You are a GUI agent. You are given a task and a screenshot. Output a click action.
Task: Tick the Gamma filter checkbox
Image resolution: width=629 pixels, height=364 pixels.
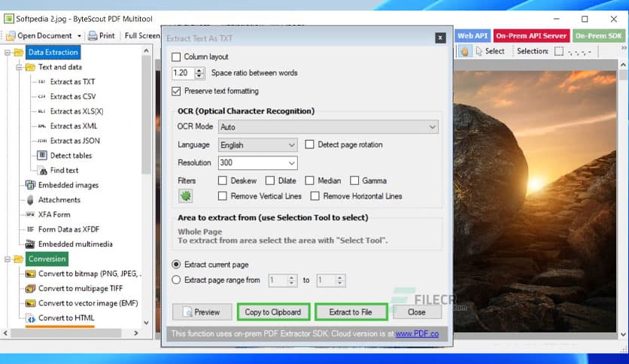[x=354, y=180]
